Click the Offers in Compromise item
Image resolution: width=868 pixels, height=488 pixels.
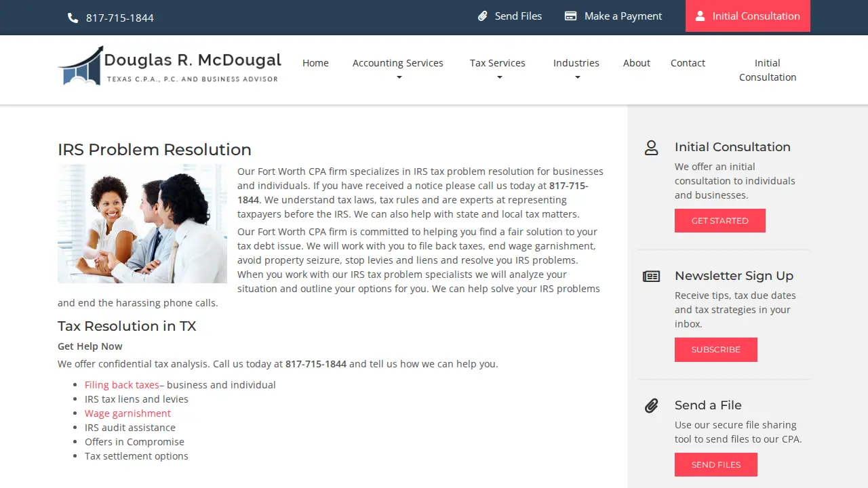click(134, 442)
